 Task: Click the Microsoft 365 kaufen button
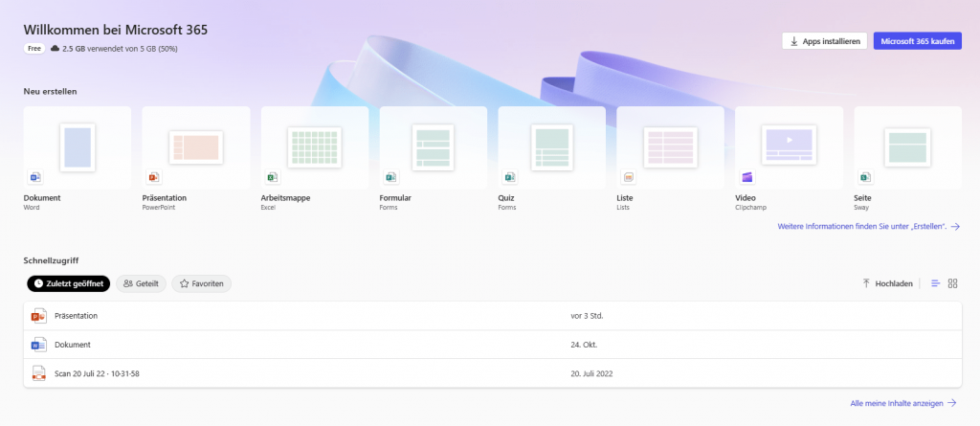918,41
